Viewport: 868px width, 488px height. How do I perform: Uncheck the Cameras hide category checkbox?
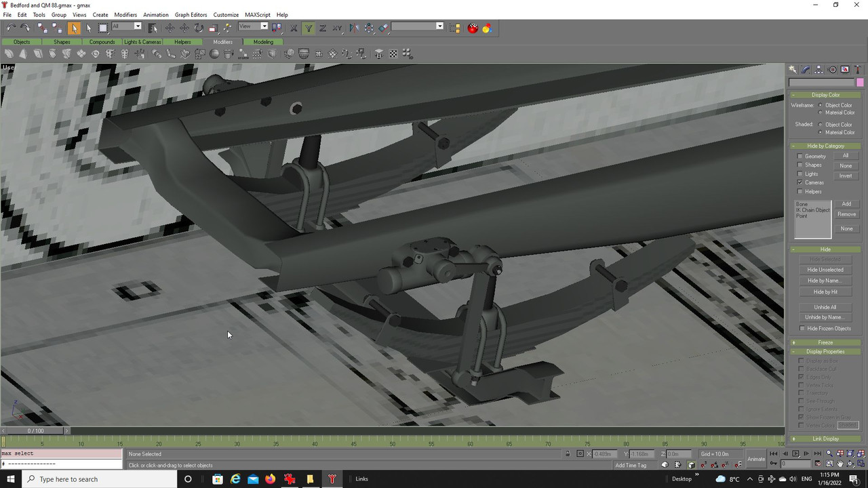(800, 183)
